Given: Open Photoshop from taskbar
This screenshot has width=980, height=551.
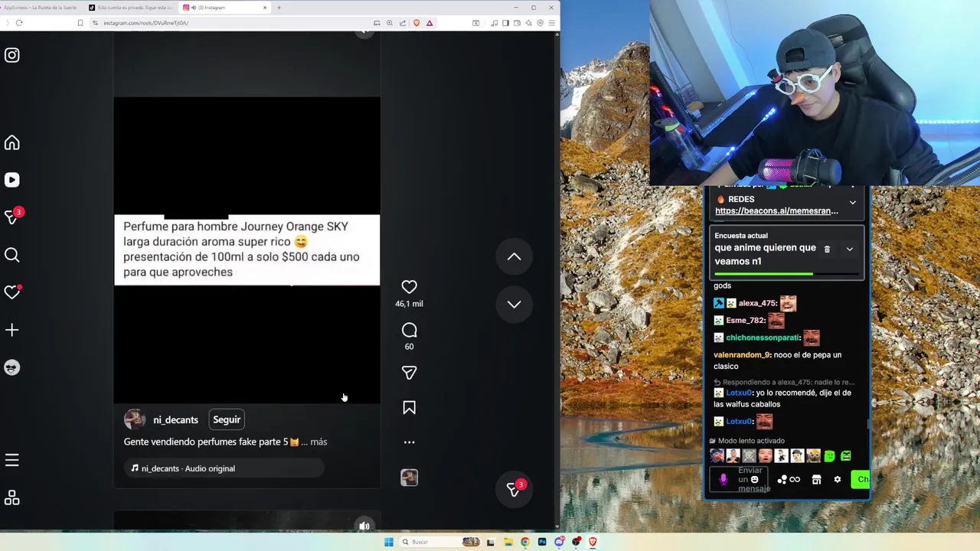Looking at the screenshot, I should 542,542.
